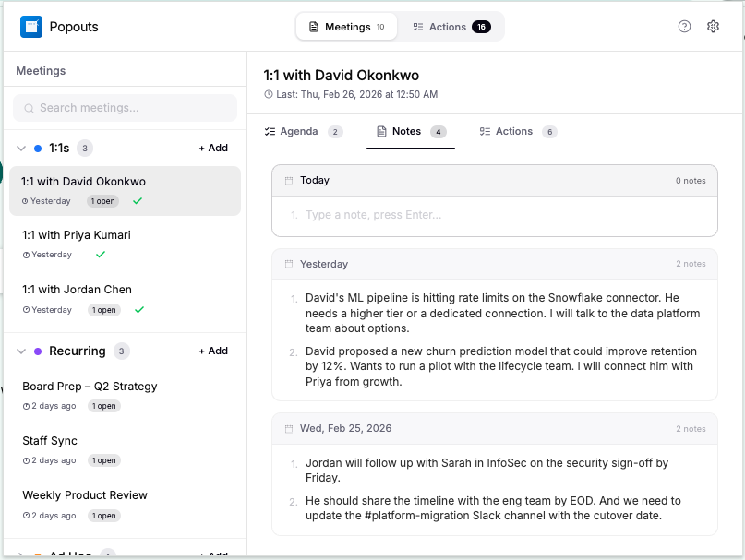Click the Meetings document icon in top navigation

(312, 27)
